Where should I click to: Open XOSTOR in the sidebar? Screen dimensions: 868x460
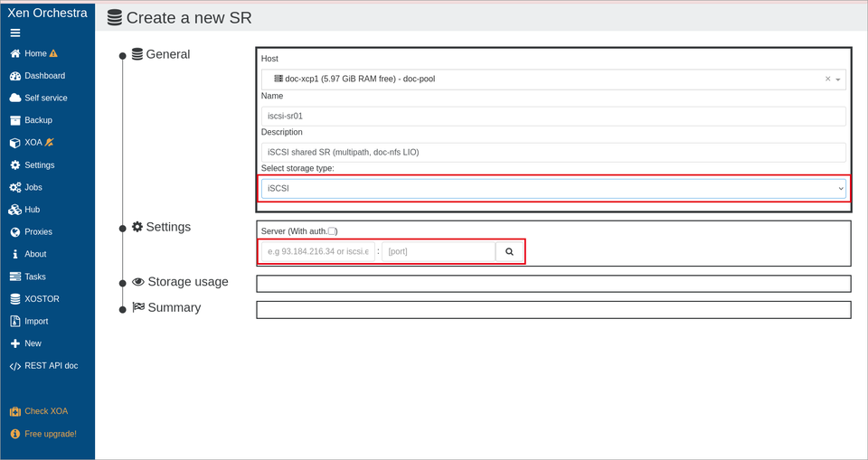point(42,299)
